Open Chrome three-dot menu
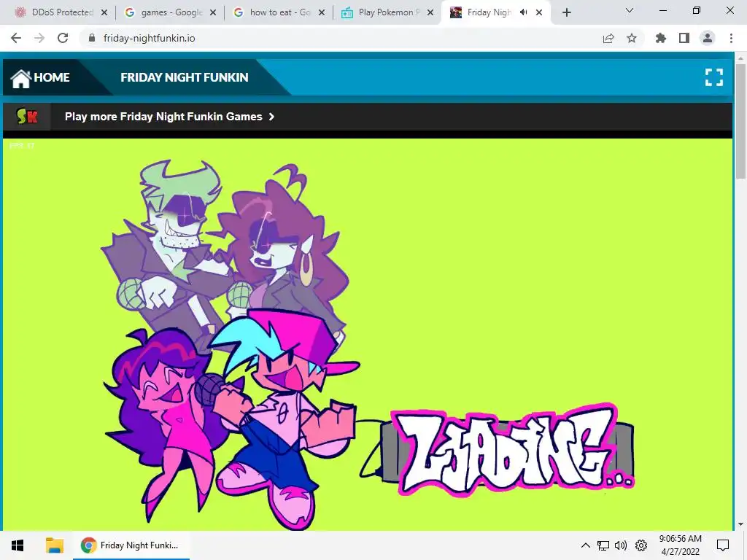 [x=731, y=38]
